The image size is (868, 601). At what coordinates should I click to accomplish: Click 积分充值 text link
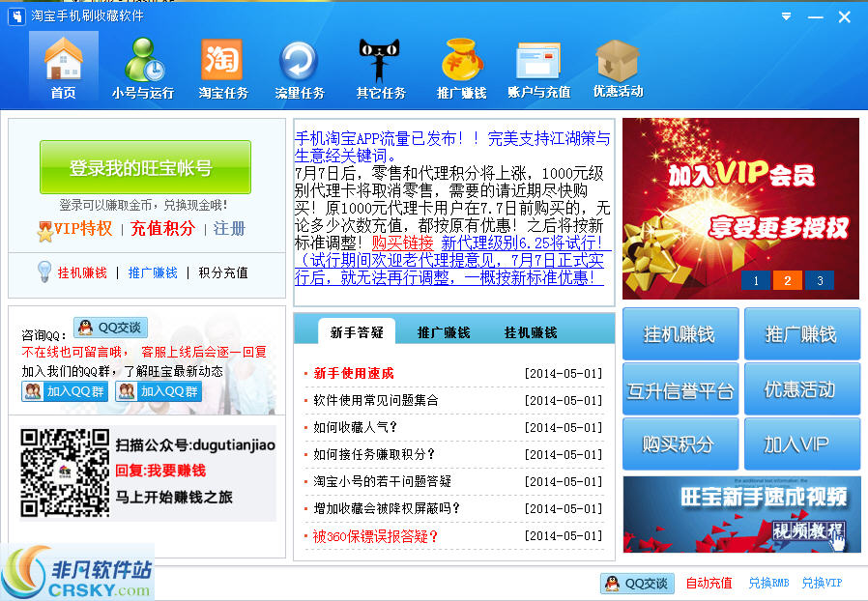(223, 272)
